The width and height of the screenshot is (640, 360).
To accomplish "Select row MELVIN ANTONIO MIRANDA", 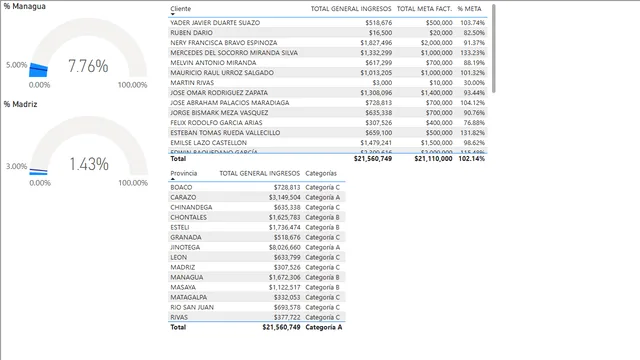I will tap(327, 62).
